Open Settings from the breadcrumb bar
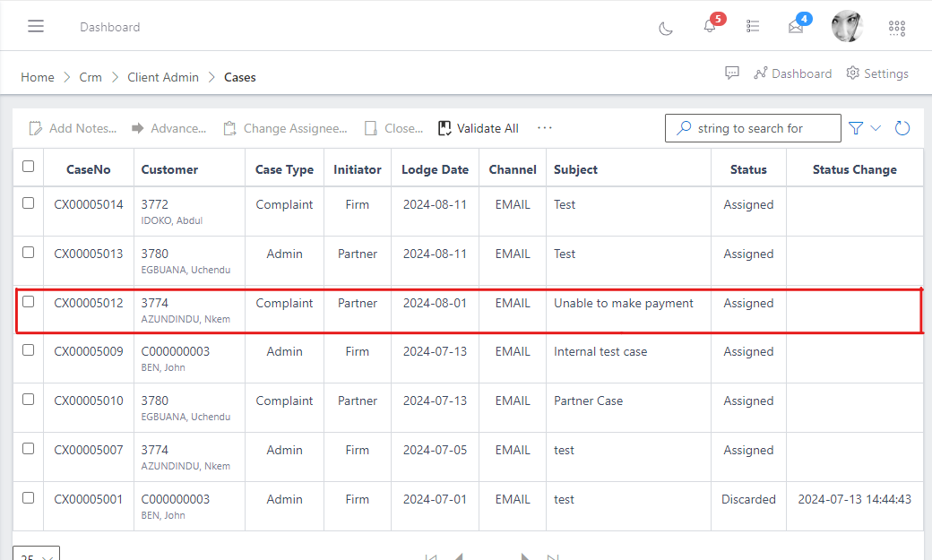 click(x=876, y=73)
